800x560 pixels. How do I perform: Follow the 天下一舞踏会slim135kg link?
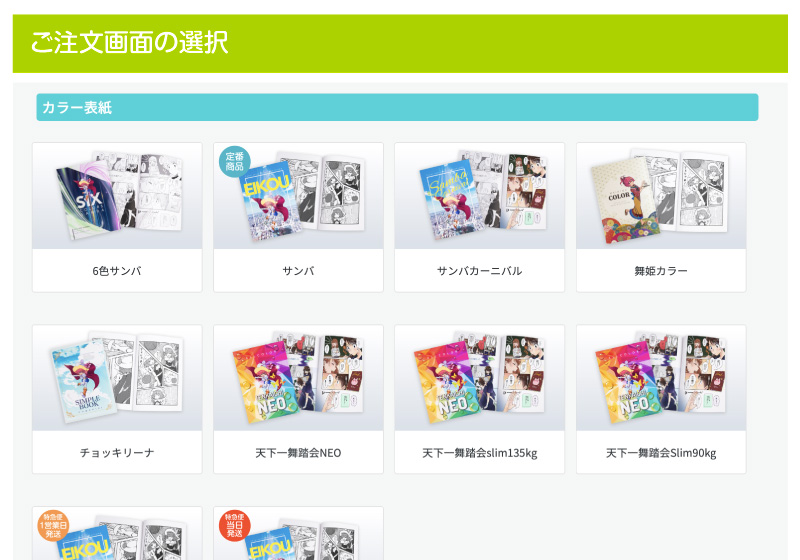[480, 452]
